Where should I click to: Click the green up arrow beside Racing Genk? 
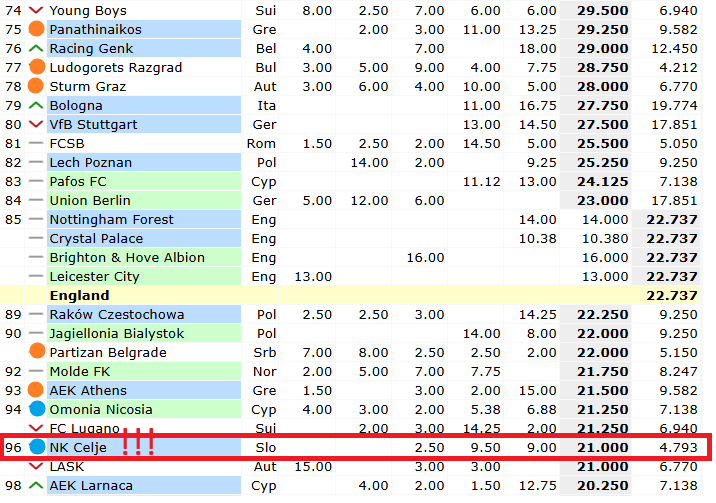[x=36, y=48]
